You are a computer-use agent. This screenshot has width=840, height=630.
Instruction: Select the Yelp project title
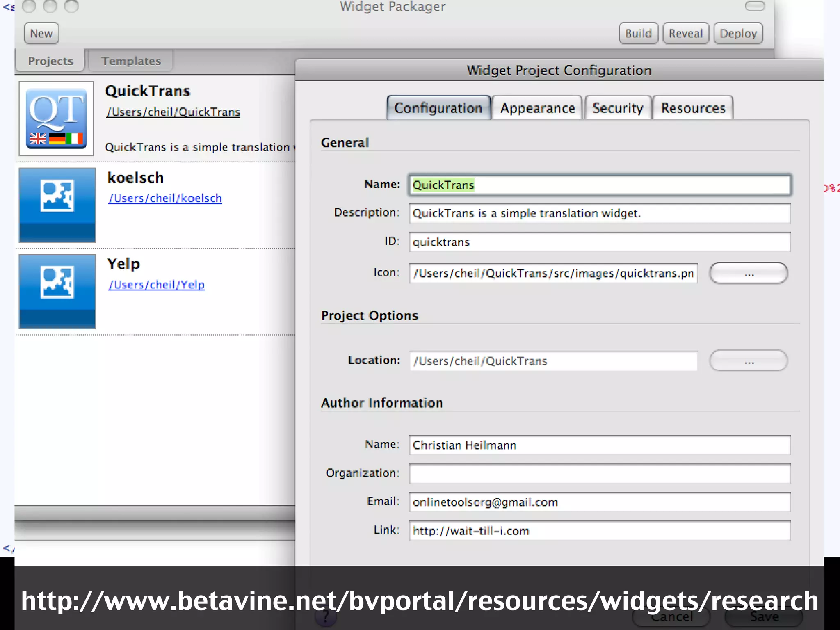point(123,264)
